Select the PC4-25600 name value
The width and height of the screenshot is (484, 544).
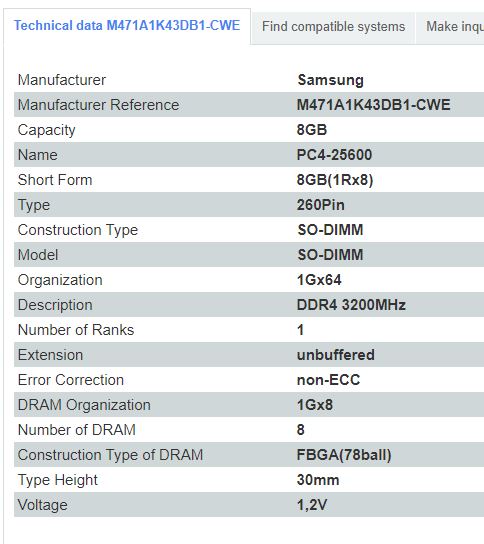(334, 155)
